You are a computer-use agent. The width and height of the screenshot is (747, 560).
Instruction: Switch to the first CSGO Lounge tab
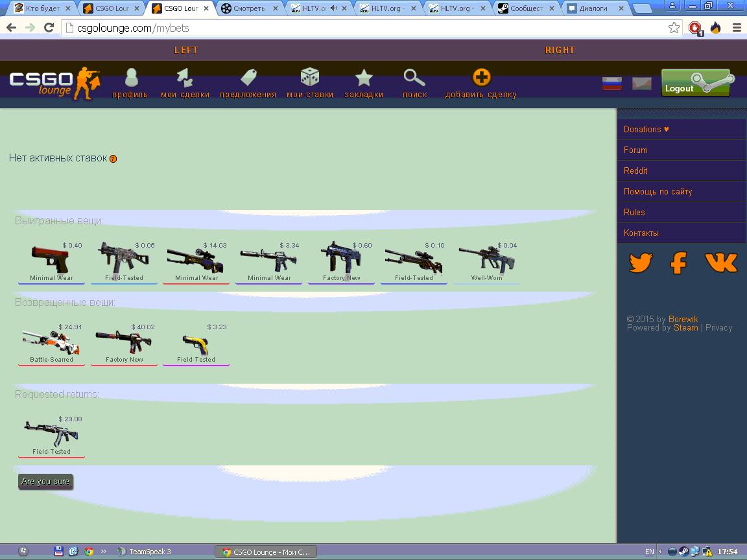[112, 8]
